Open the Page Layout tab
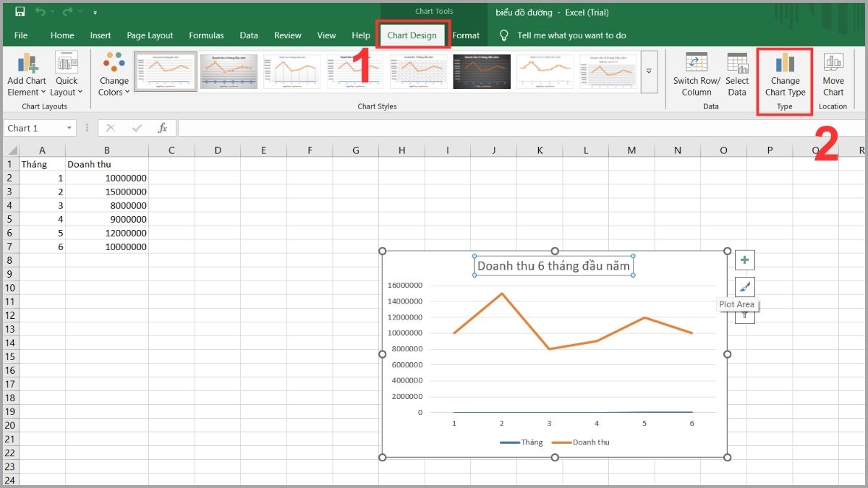868x488 pixels. [150, 35]
